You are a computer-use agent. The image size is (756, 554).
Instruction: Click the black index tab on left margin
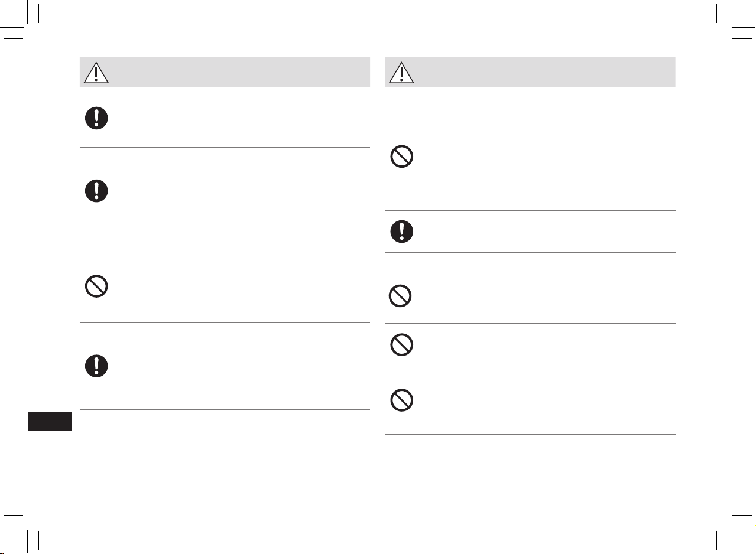tap(50, 422)
